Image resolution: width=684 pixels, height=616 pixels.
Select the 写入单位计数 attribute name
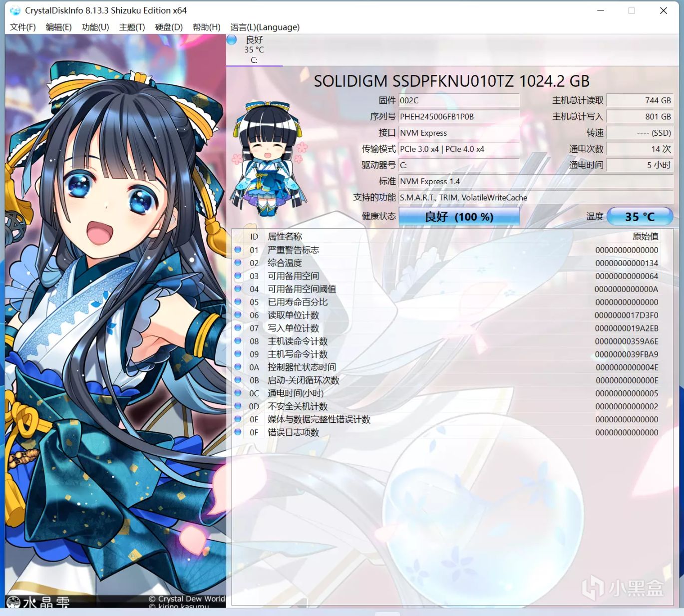coord(293,328)
